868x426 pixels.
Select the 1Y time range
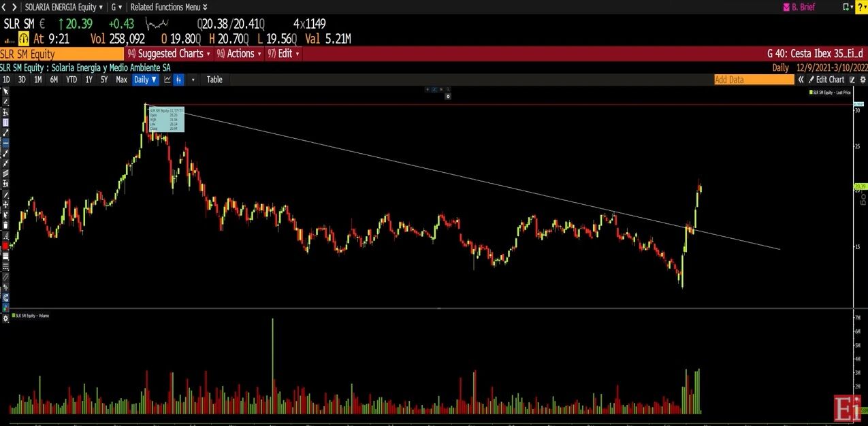89,80
